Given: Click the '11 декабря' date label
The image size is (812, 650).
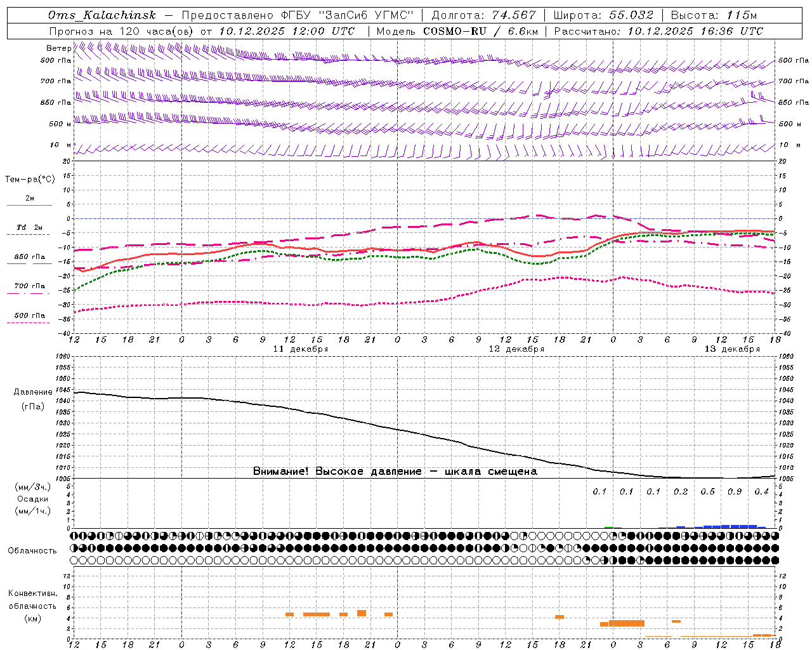Looking at the screenshot, I should [x=301, y=349].
